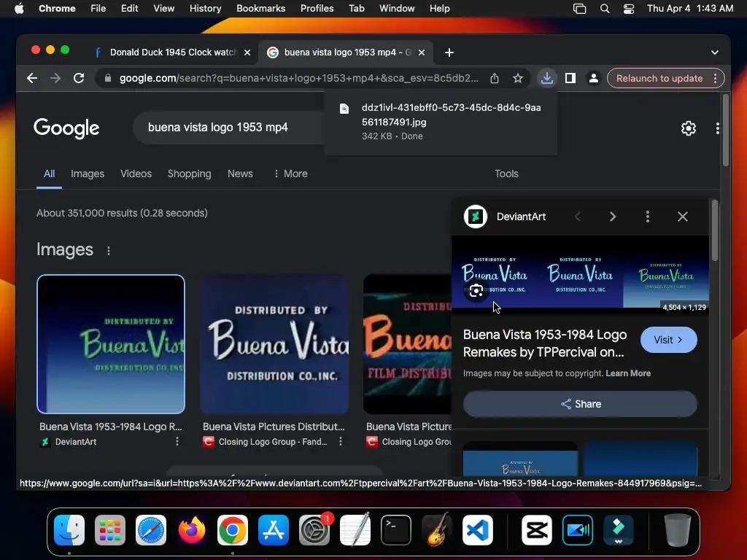The width and height of the screenshot is (747, 560).
Task: Open Terminal from the dock
Action: 396,530
